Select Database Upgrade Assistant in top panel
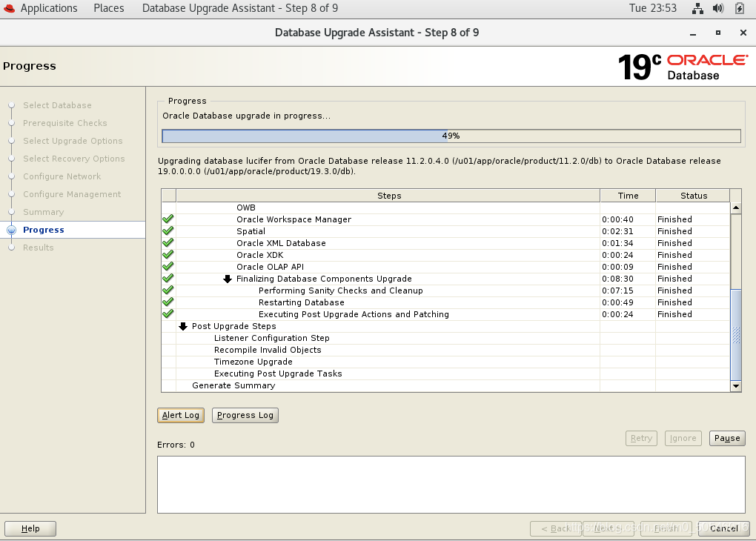 (x=239, y=8)
